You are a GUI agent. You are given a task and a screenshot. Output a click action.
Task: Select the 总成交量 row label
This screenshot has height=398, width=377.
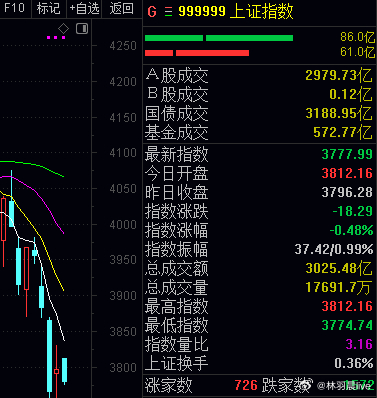177,287
